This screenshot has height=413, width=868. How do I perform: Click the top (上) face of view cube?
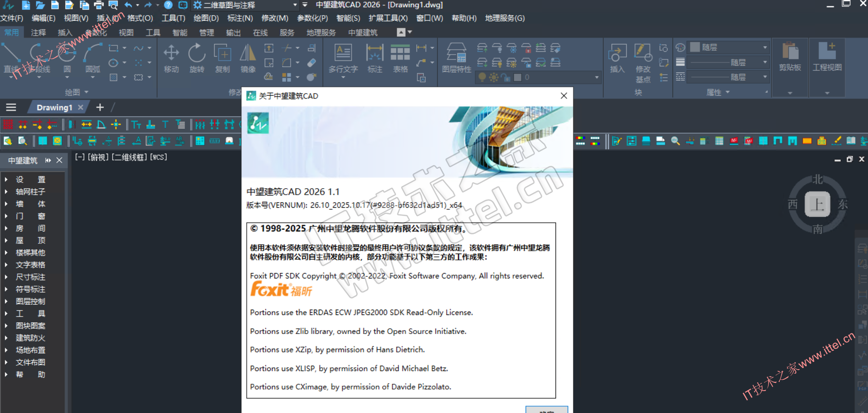[817, 204]
